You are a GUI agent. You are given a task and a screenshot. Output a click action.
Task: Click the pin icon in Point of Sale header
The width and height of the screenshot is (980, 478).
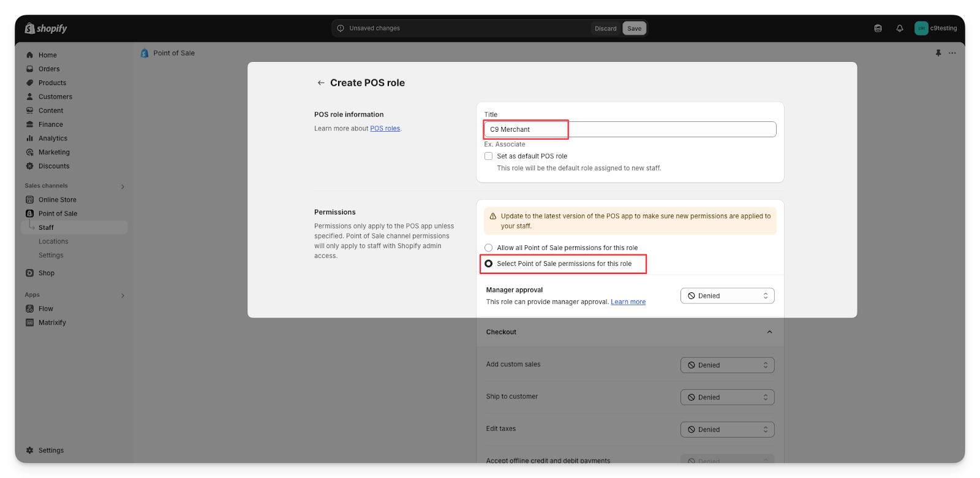coord(938,53)
